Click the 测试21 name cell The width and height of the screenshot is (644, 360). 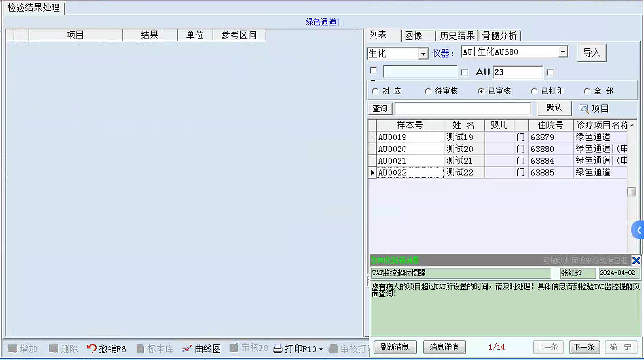point(464,161)
